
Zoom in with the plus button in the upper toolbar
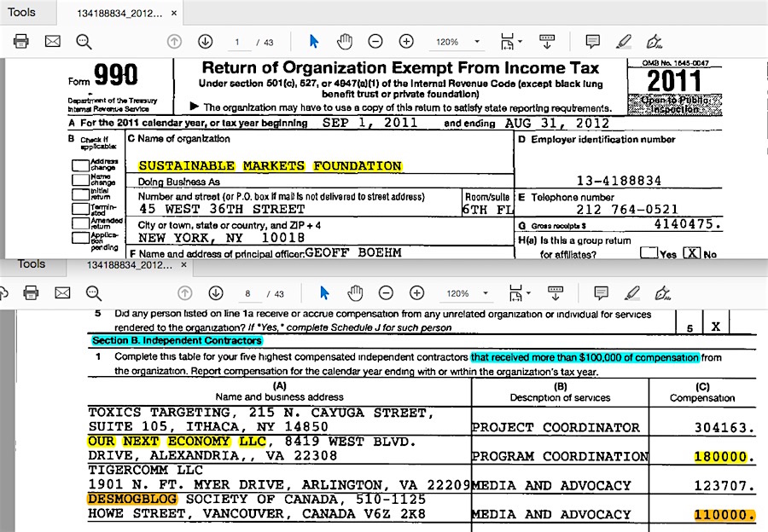406,42
